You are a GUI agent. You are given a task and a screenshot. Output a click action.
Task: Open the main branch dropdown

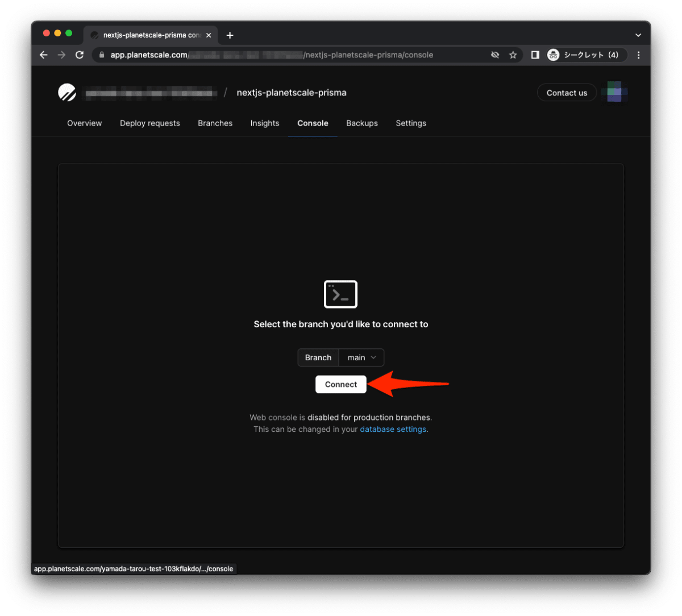(361, 357)
